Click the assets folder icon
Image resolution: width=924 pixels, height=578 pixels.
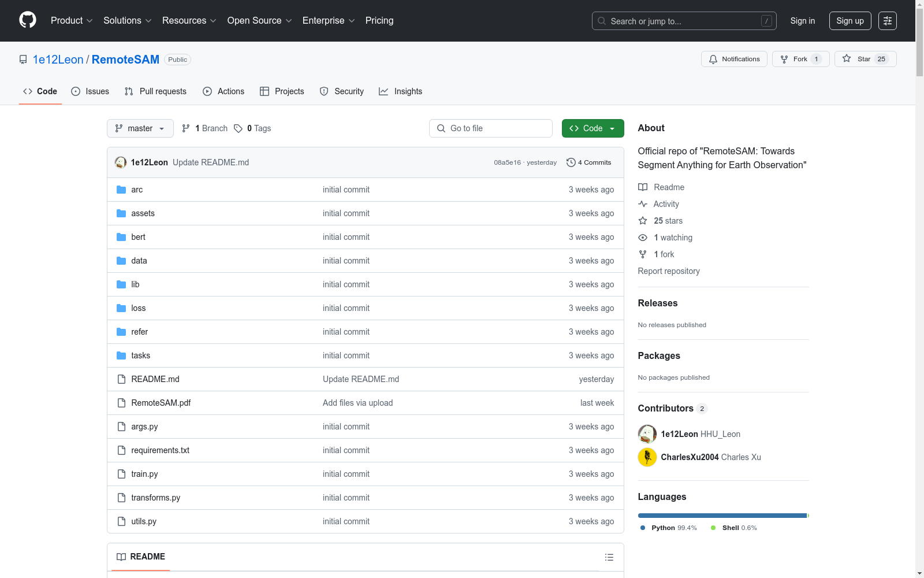click(121, 213)
